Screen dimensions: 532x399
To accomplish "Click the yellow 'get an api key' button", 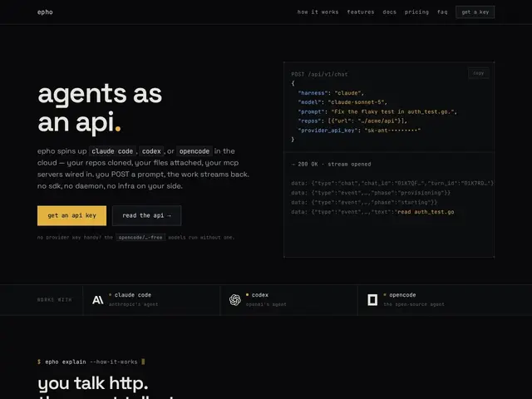I will coord(72,215).
